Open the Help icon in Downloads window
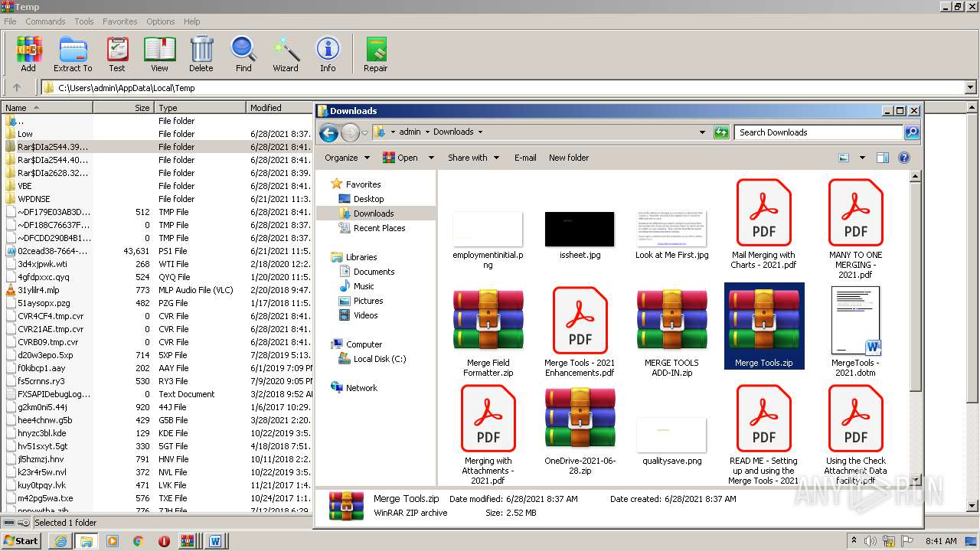This screenshot has width=980, height=551. pos(904,158)
